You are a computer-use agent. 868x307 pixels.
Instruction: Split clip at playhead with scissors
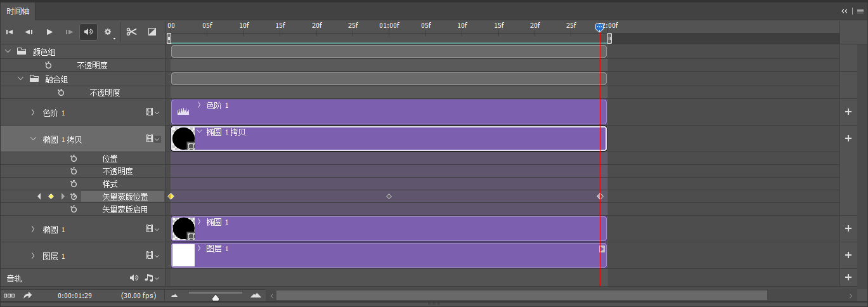pyautogui.click(x=132, y=32)
